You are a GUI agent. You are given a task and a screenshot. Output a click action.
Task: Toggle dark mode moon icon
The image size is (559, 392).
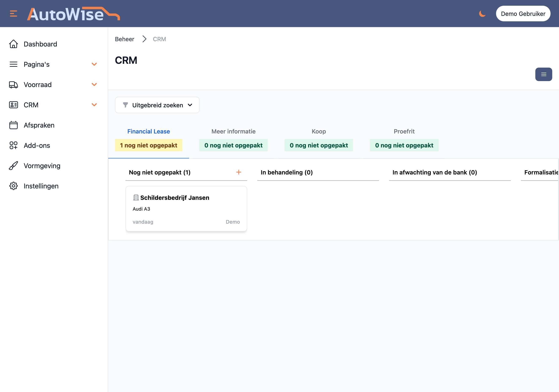click(482, 14)
